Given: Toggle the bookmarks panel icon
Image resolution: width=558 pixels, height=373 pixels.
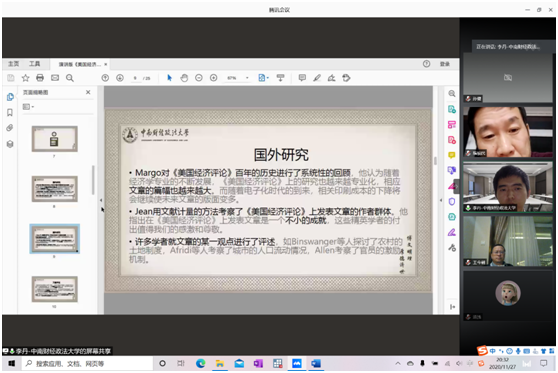Looking at the screenshot, I should (x=10, y=112).
